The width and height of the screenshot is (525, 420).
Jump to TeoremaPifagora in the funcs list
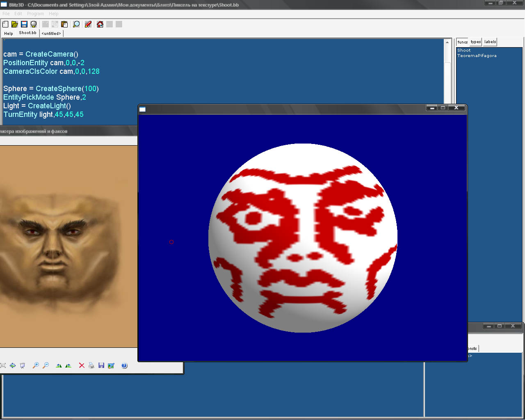[x=477, y=56]
